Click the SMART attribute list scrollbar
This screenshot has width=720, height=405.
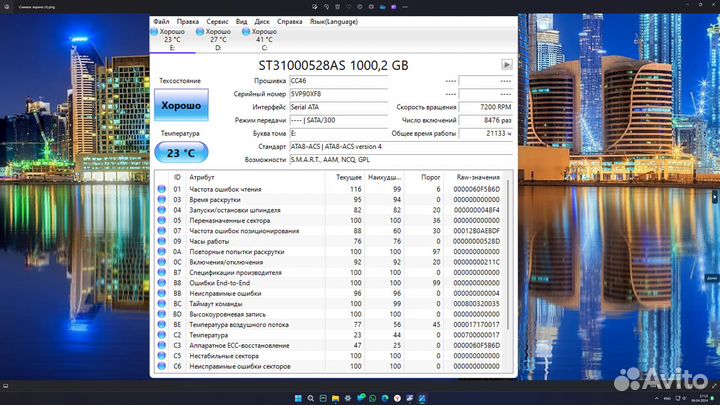(x=508, y=255)
